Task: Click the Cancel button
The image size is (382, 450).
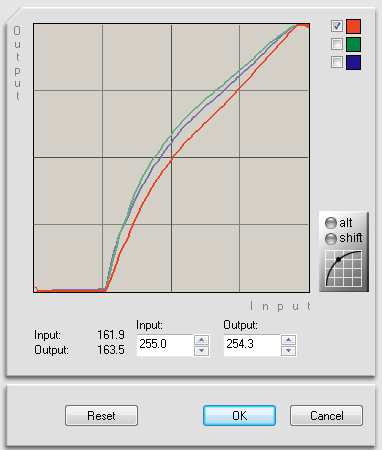Action: 326,415
